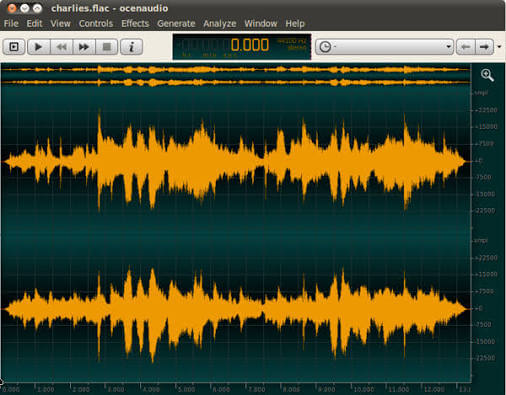Open the Generate menu

pyautogui.click(x=176, y=24)
